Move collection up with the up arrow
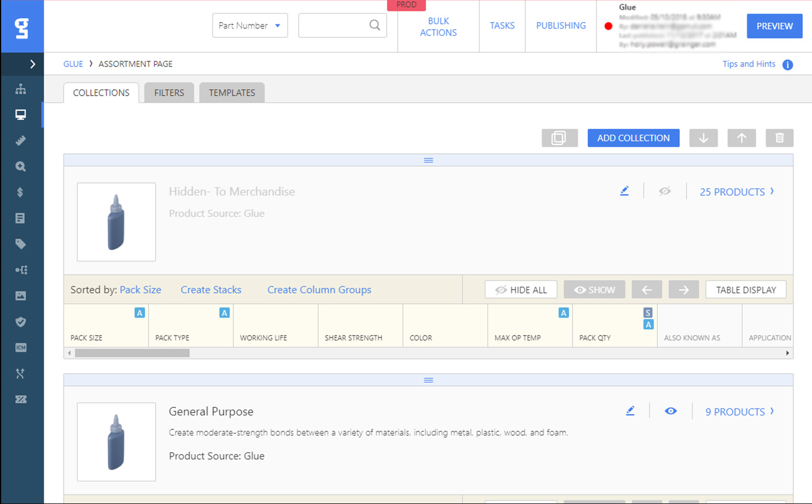This screenshot has width=812, height=504. coord(741,138)
